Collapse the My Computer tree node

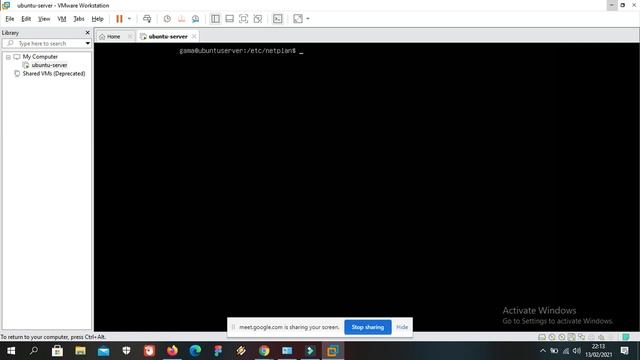coord(8,57)
